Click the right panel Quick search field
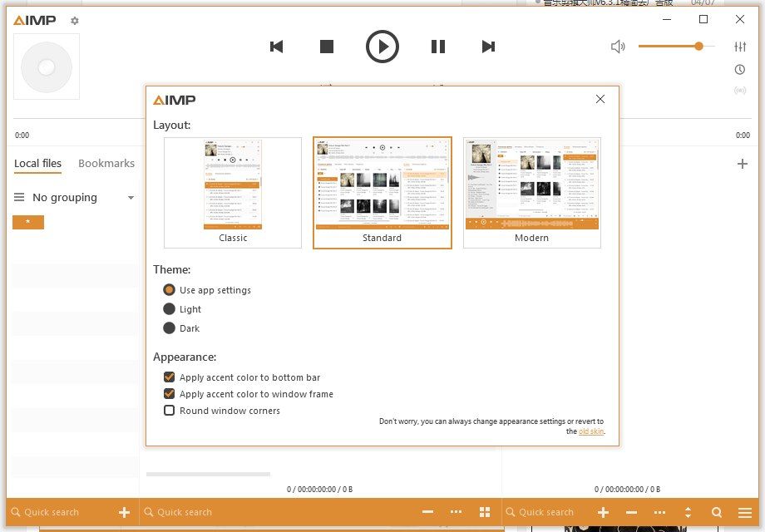The image size is (765, 532). [x=546, y=512]
